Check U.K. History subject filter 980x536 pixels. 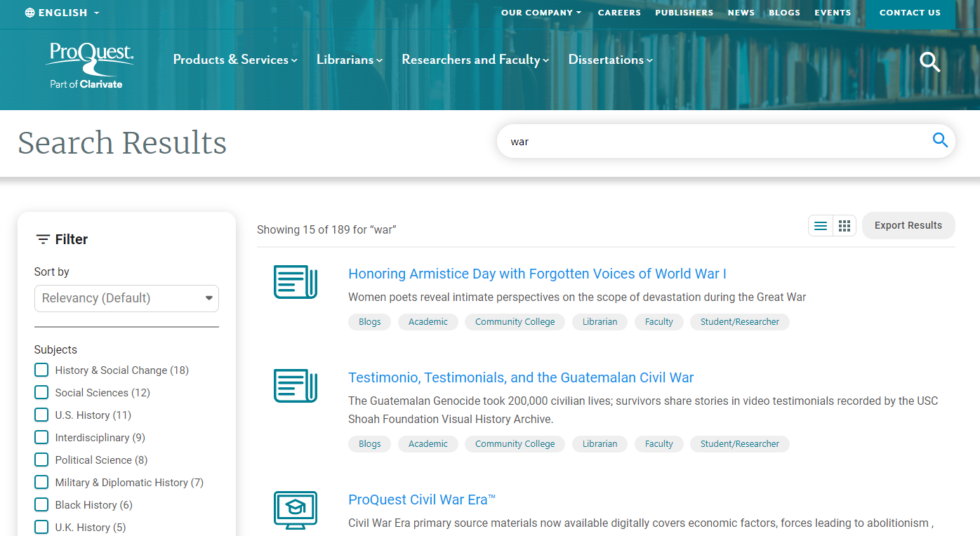coord(41,527)
